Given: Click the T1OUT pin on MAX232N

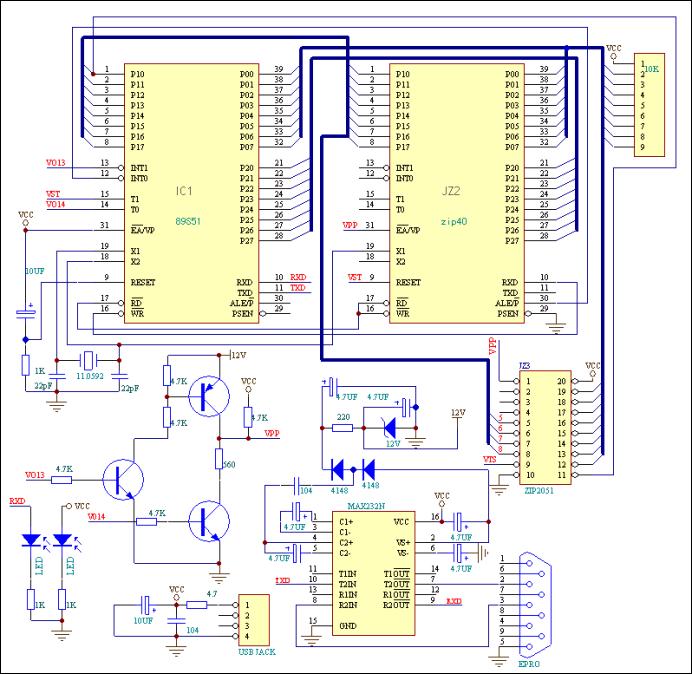Looking at the screenshot, I should point(396,574).
